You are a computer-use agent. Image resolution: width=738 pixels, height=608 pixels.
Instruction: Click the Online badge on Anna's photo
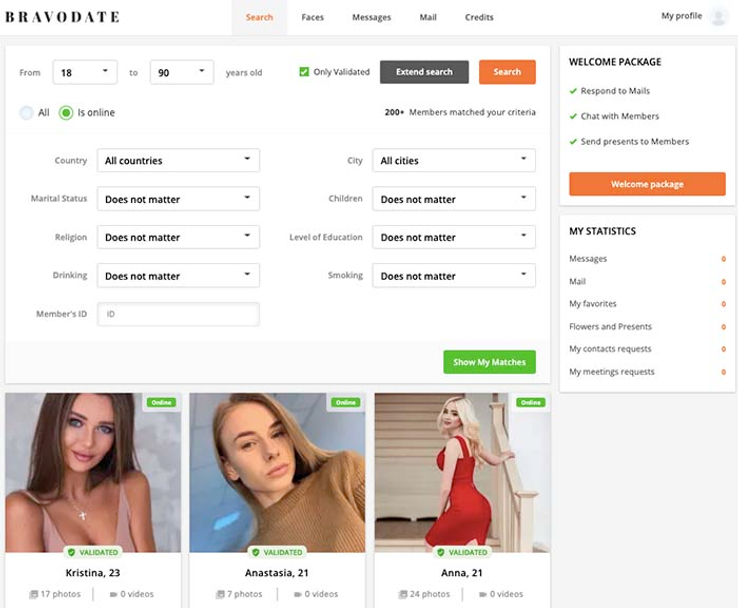point(530,402)
